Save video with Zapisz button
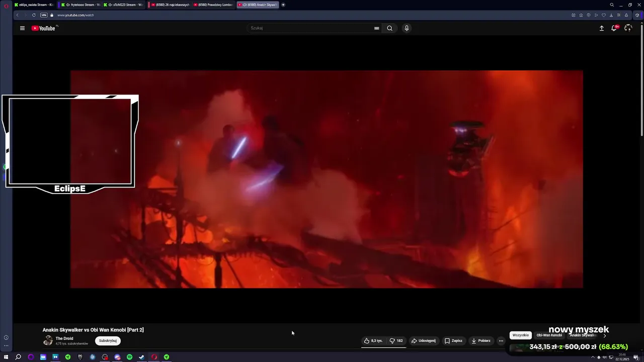The width and height of the screenshot is (644, 362). [x=453, y=340]
